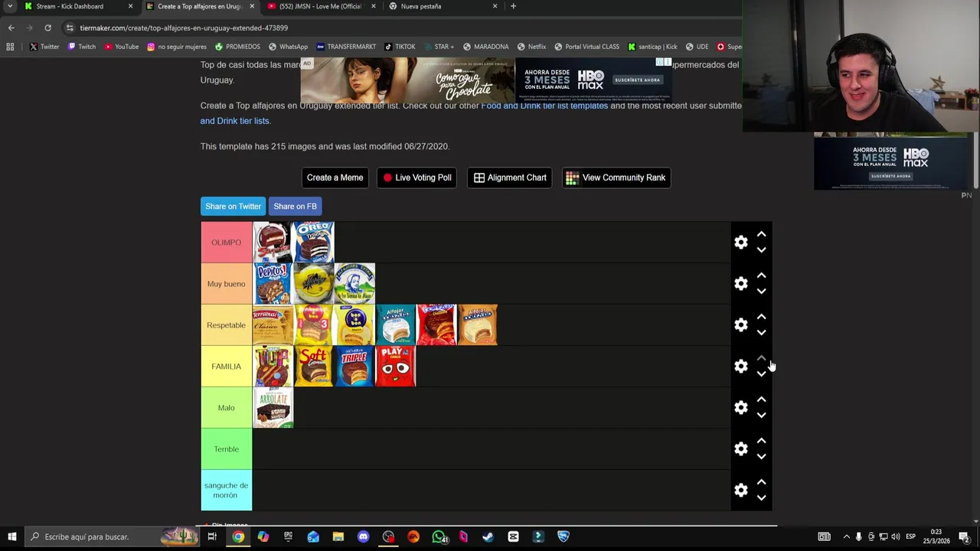Open Steam from the taskbar
Viewport: 980px width, 551px height.
488,536
